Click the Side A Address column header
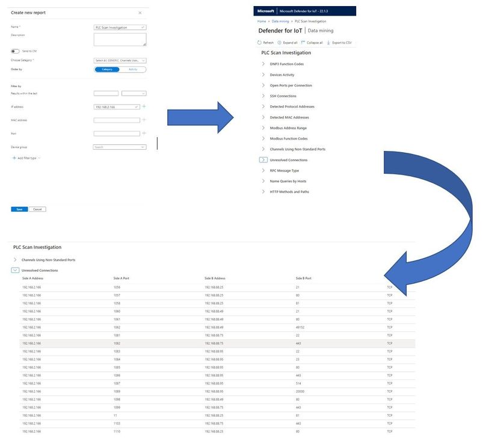This screenshot has width=483, height=448. [32, 278]
